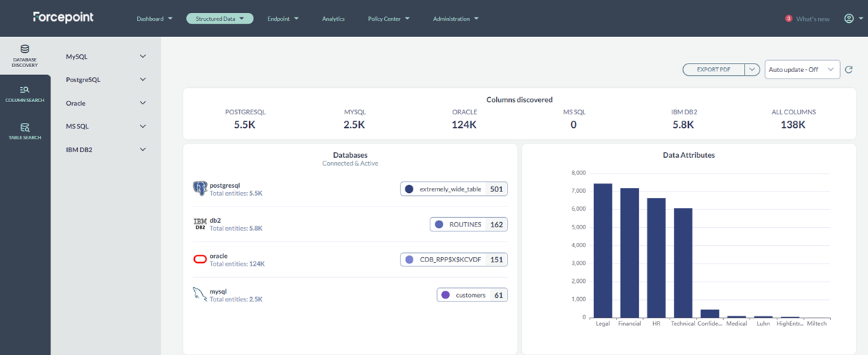Open the Export PDF dropdown arrow
This screenshot has height=355, width=868.
click(x=752, y=70)
